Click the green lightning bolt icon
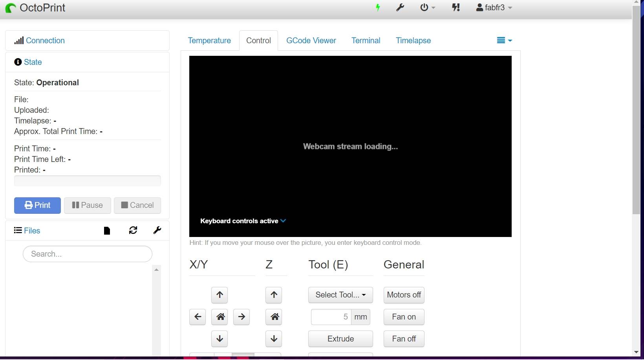Screen dimensions: 644x360 click(x=378, y=7)
